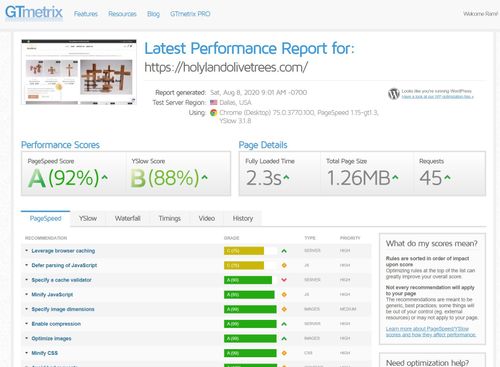This screenshot has height=367, width=500.
Task: Open the Resources nav link
Action: click(122, 14)
